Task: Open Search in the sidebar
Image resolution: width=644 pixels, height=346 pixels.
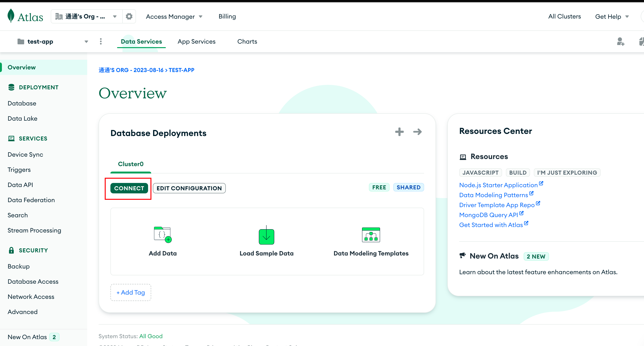Action: point(18,215)
